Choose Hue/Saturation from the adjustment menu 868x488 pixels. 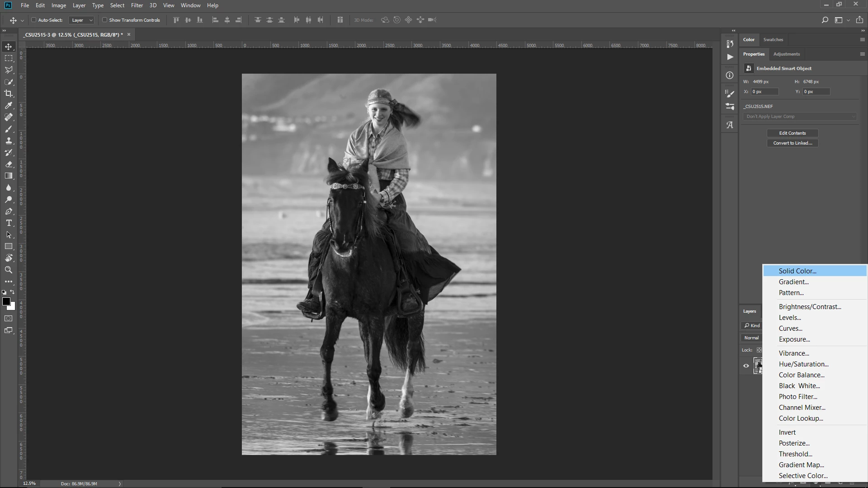click(803, 364)
